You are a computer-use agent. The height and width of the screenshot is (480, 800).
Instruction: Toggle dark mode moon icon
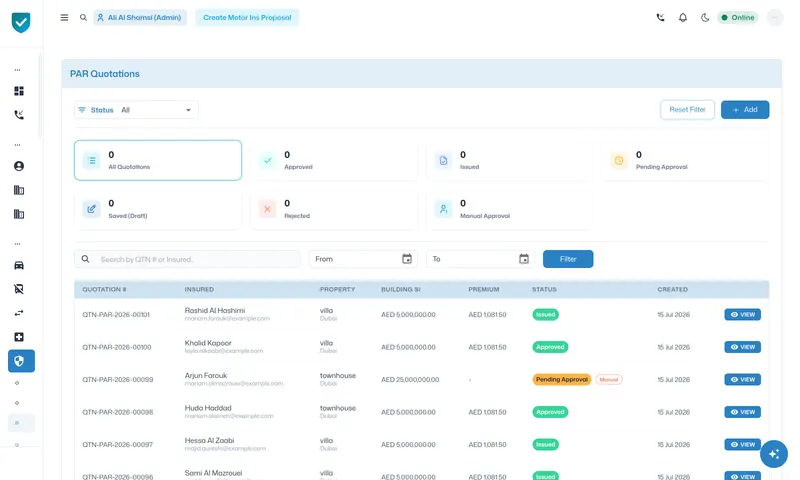[x=705, y=17]
